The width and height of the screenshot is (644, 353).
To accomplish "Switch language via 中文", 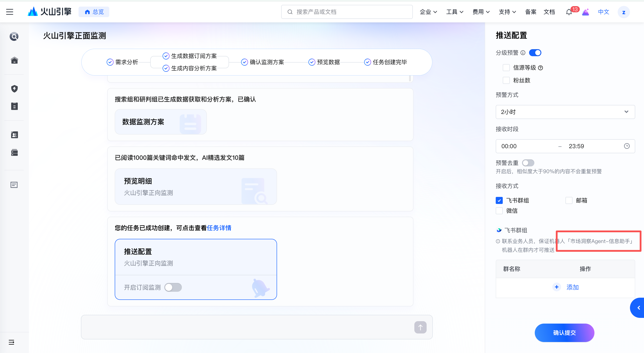I will point(603,12).
